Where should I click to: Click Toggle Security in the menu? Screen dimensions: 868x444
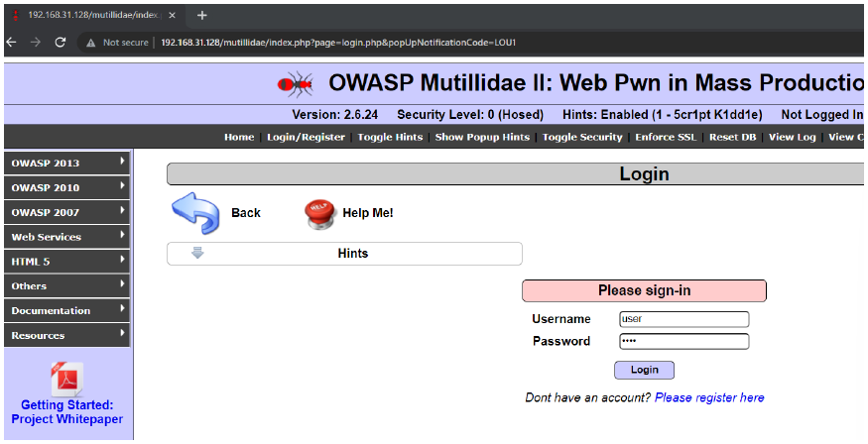[x=581, y=137]
